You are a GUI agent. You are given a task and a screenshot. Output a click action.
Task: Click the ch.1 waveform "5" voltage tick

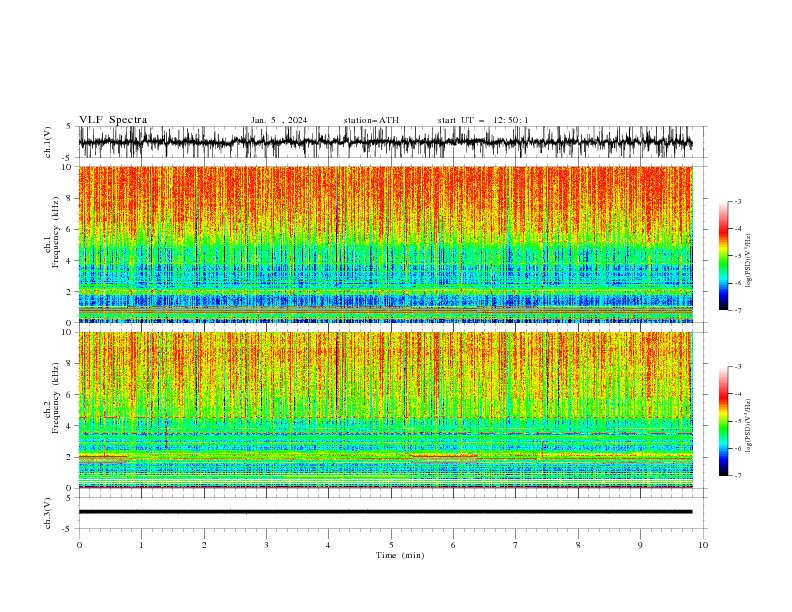70,126
